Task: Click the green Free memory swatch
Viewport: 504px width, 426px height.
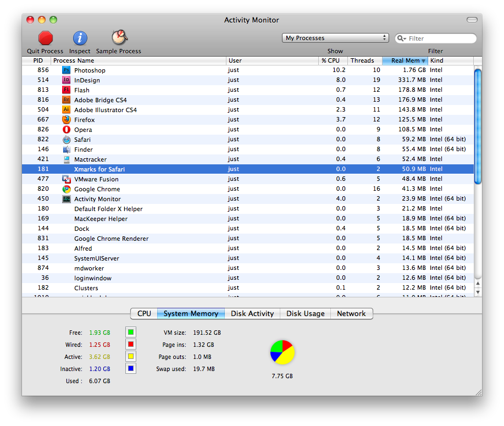Action: (x=131, y=332)
